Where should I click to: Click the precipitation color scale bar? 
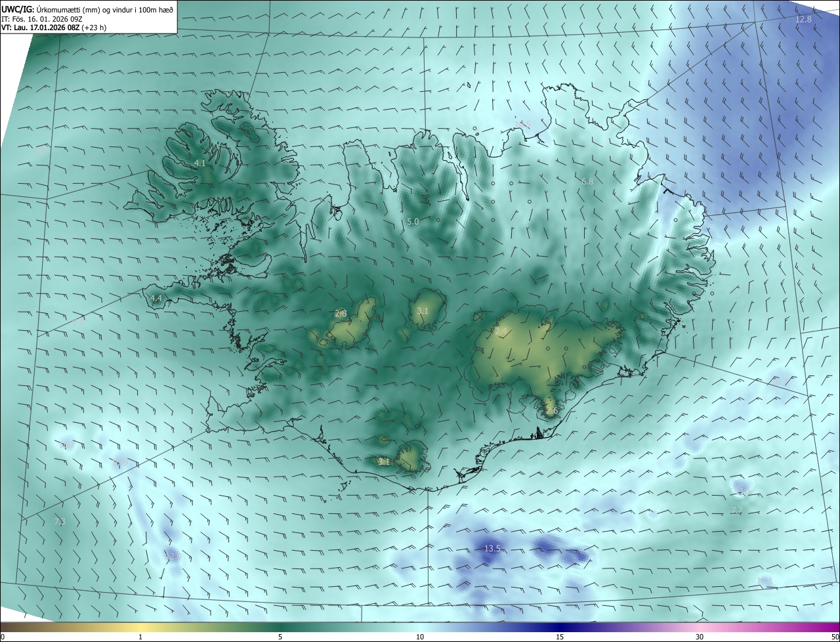[420, 627]
